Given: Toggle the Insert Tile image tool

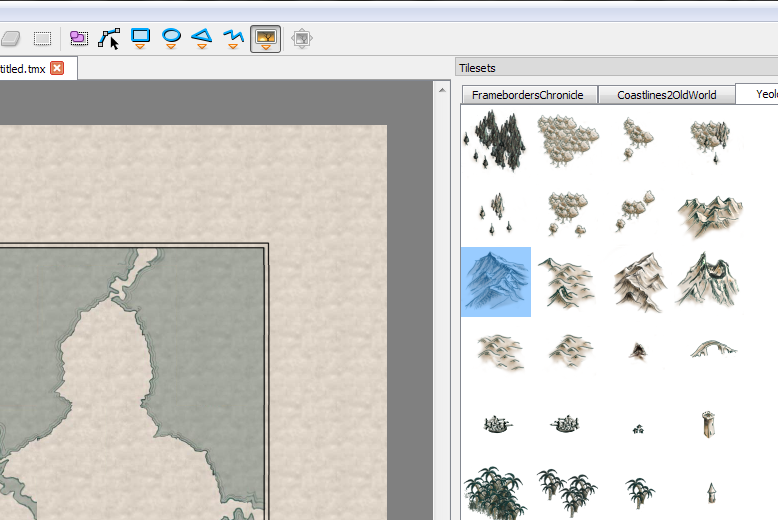Looking at the screenshot, I should tap(265, 39).
